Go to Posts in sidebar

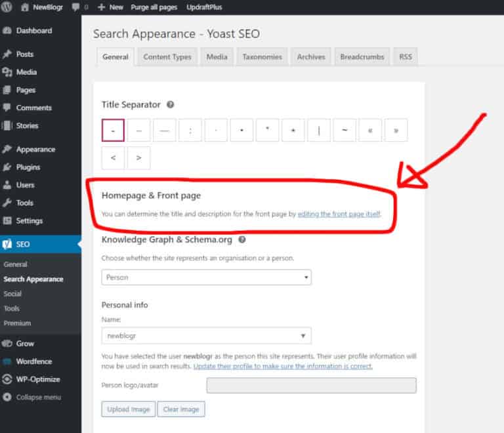[x=25, y=54]
